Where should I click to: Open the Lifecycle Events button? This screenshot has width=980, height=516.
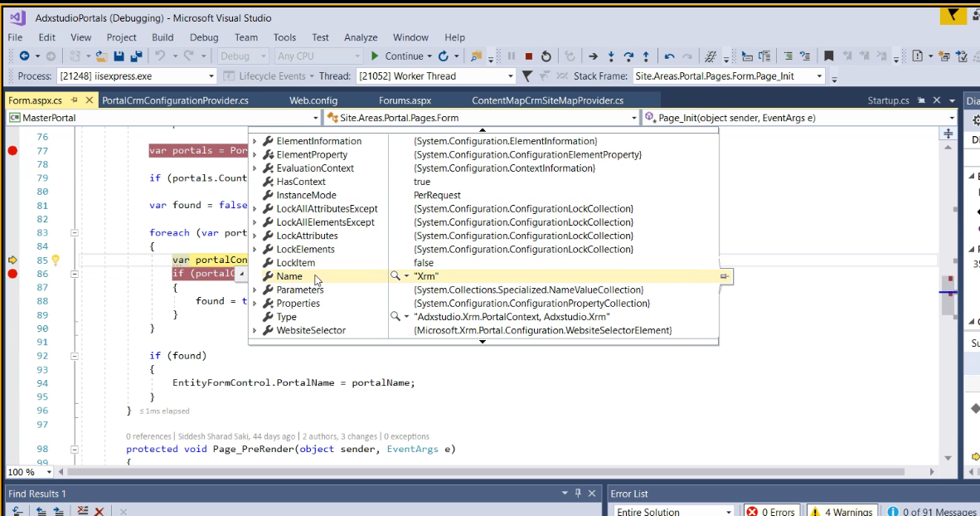269,76
